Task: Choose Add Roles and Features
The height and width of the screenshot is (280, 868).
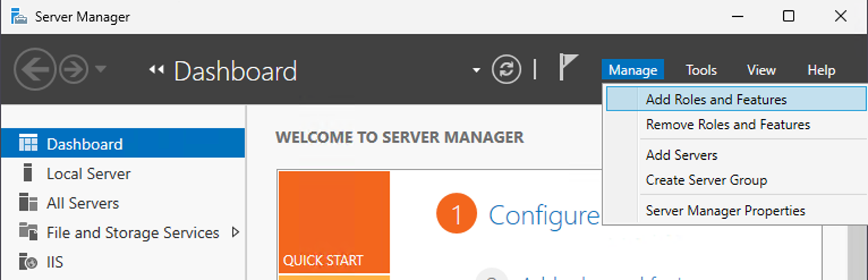Action: pos(736,100)
